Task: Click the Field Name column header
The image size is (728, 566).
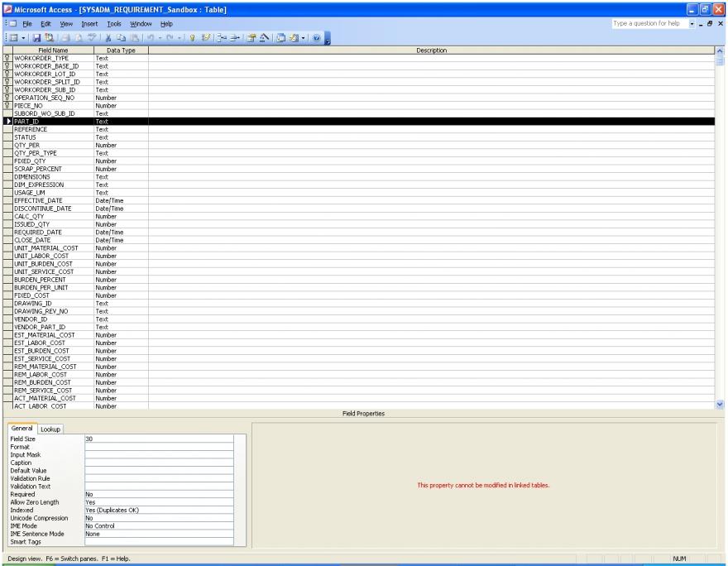Action: tap(53, 50)
